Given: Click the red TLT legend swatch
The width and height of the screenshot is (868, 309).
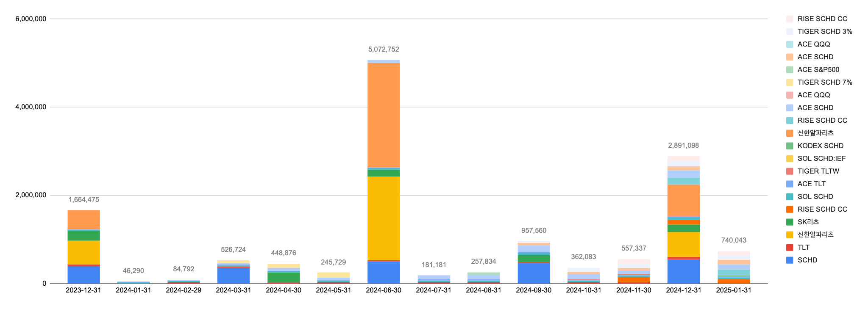Looking at the screenshot, I should [790, 247].
